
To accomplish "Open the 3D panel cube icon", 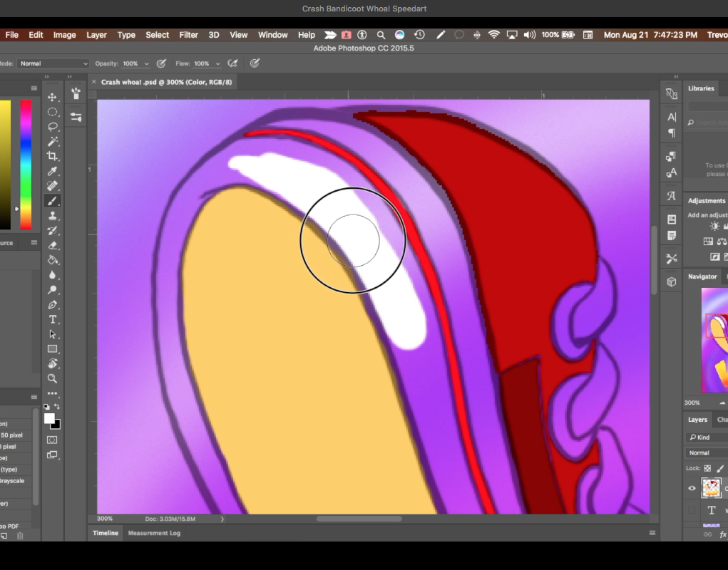I will pos(672,281).
